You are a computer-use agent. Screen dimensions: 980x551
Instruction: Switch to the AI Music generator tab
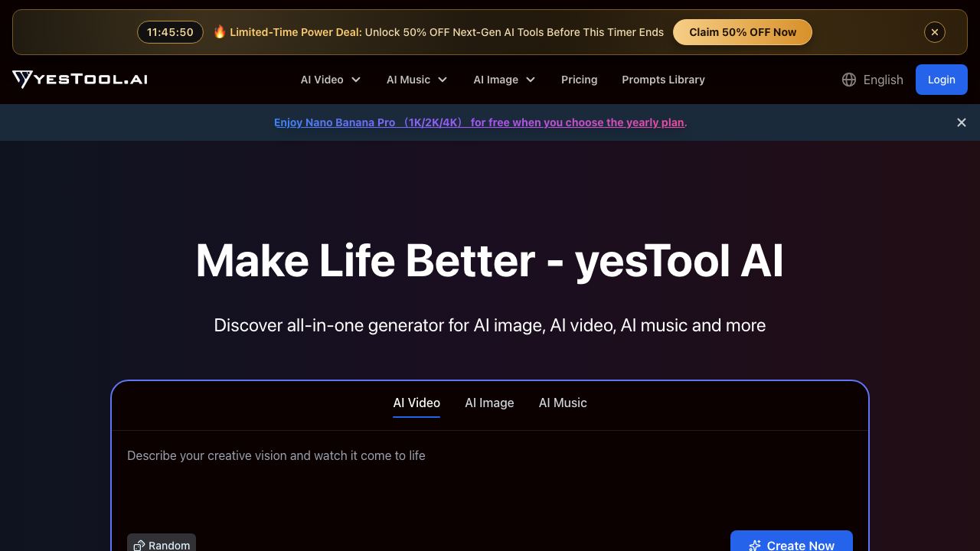click(x=563, y=403)
